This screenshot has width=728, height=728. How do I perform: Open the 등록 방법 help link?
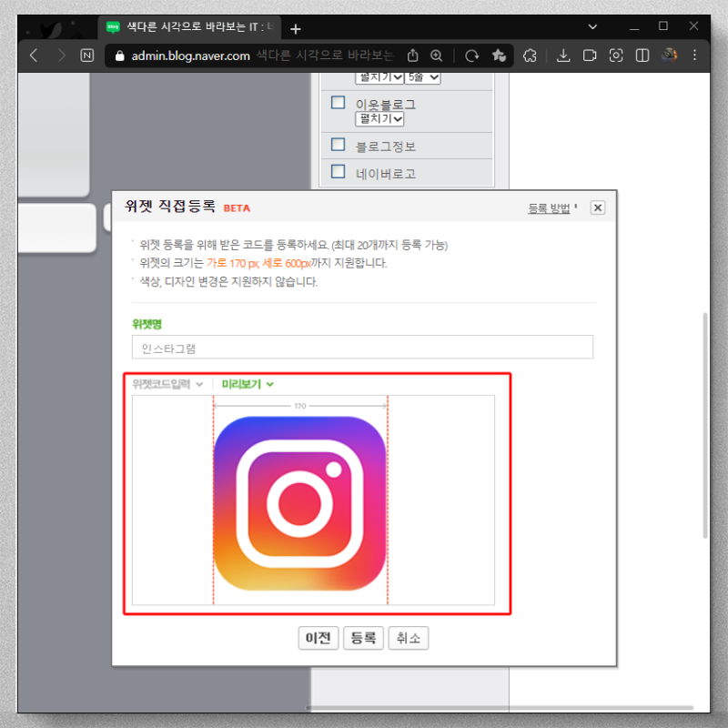[549, 208]
